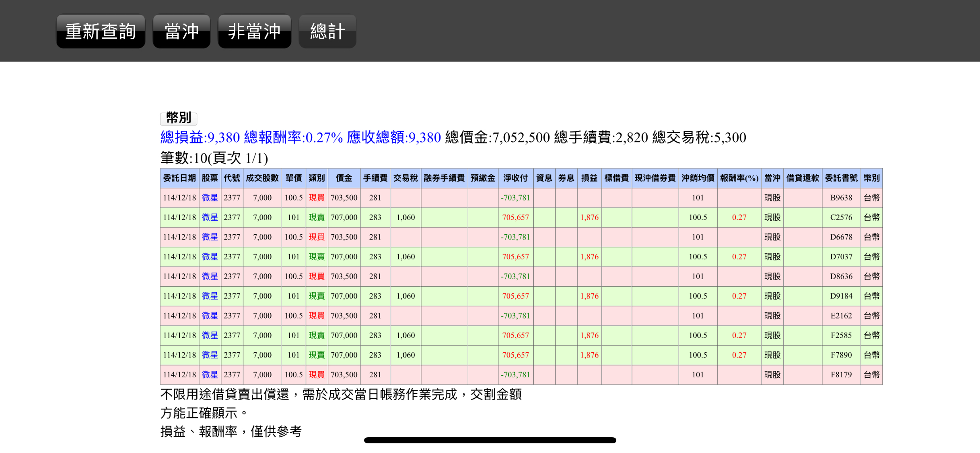Click the 重新查詢 button
This screenshot has height=453, width=980.
click(101, 31)
